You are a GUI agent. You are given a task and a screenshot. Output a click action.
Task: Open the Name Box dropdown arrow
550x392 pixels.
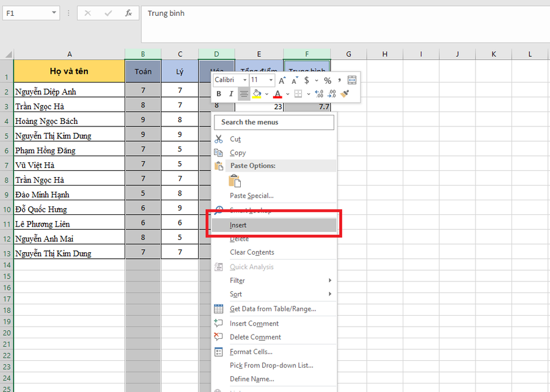pos(54,13)
